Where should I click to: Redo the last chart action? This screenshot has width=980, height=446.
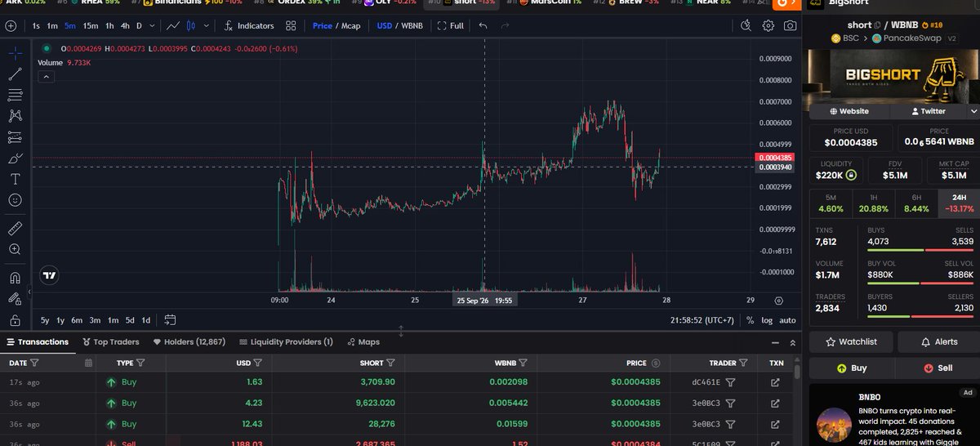click(505, 25)
